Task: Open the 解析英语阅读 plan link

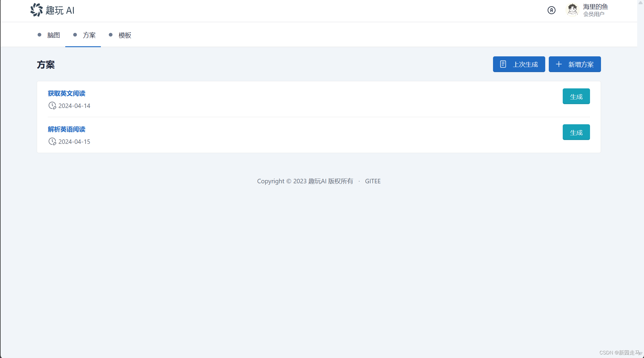Action: point(66,129)
